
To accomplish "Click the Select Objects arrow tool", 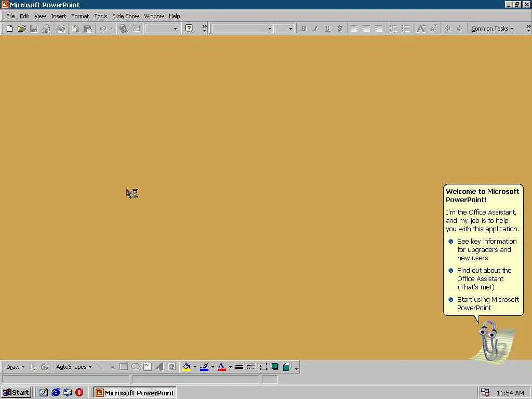I will tap(33, 367).
